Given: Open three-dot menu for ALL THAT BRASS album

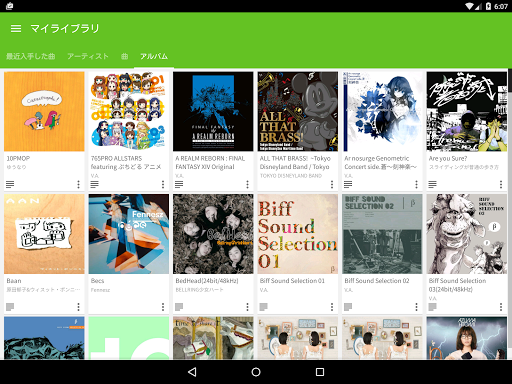Looking at the screenshot, I should coord(332,184).
